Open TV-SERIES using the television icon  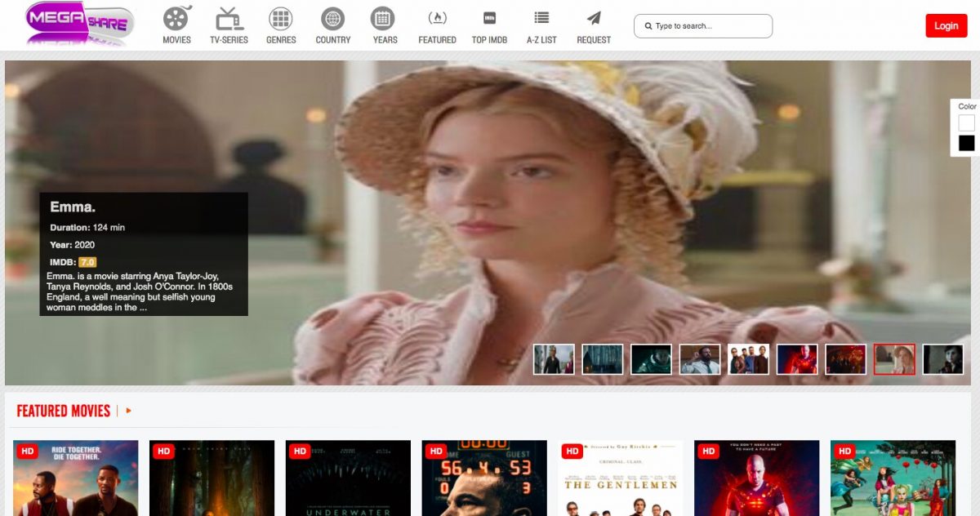pos(227,20)
